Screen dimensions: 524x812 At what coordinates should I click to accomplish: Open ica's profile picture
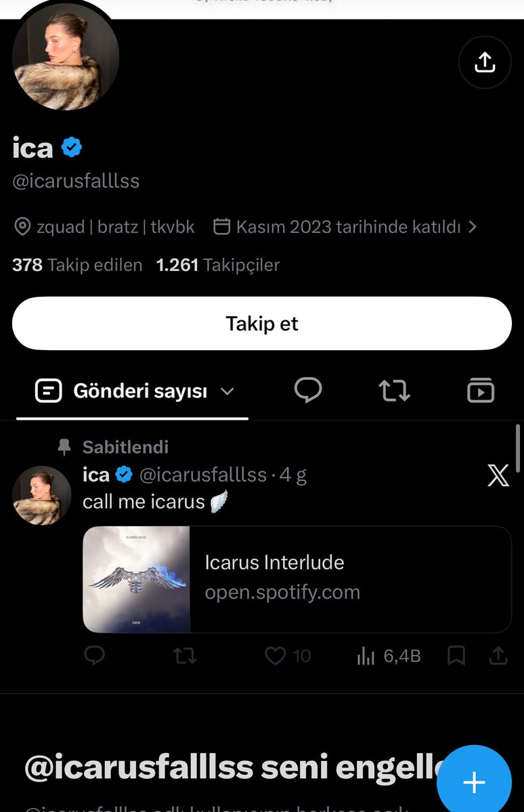66,57
